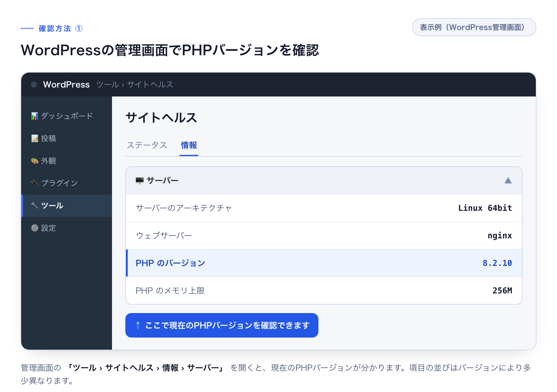Click the サーバーのアーキテクチャ row label
557x392 pixels.
pos(184,208)
